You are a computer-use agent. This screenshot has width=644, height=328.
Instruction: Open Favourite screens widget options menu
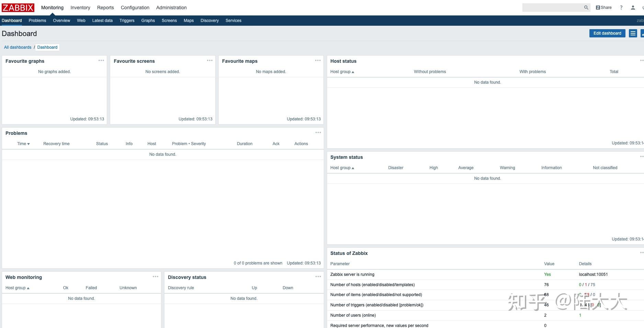[x=210, y=60]
